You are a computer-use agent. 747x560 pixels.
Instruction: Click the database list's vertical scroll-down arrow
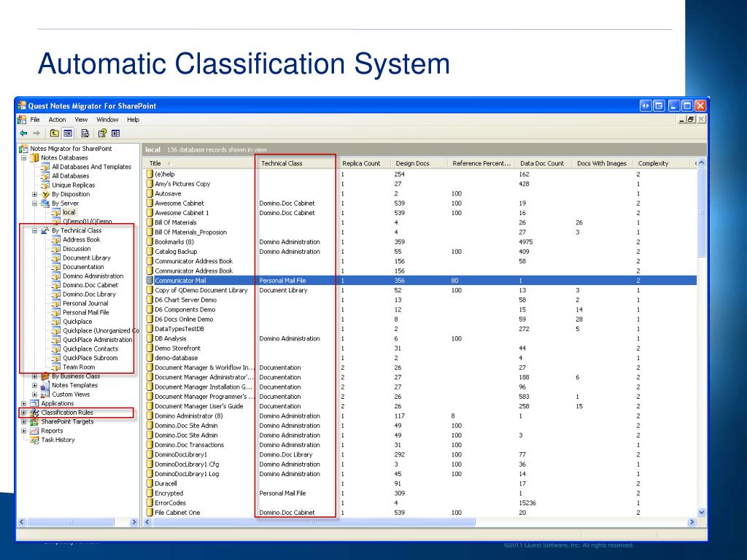point(701,513)
